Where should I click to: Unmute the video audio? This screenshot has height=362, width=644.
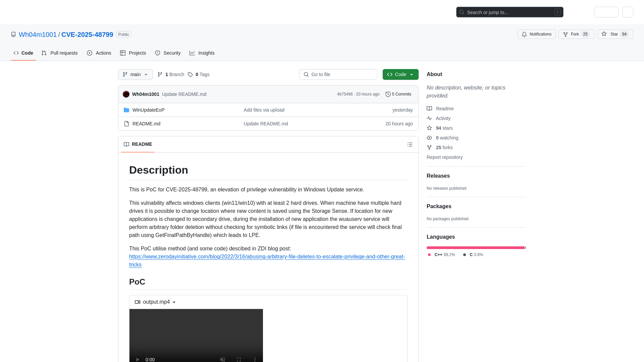click(223, 359)
